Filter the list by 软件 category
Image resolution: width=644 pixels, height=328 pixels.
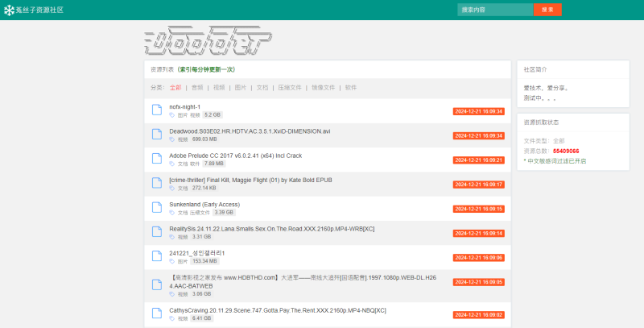(x=350, y=87)
